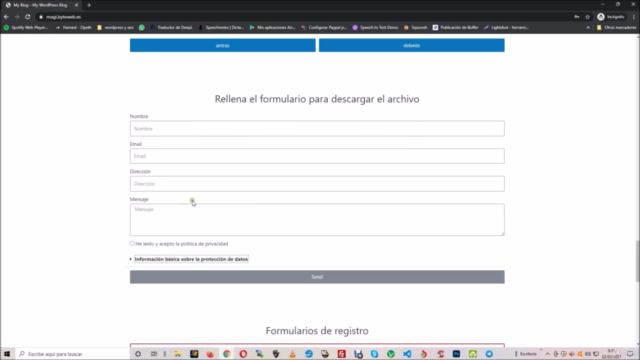The width and height of the screenshot is (640, 360).
Task: Focus the Email input field
Action: point(317,156)
